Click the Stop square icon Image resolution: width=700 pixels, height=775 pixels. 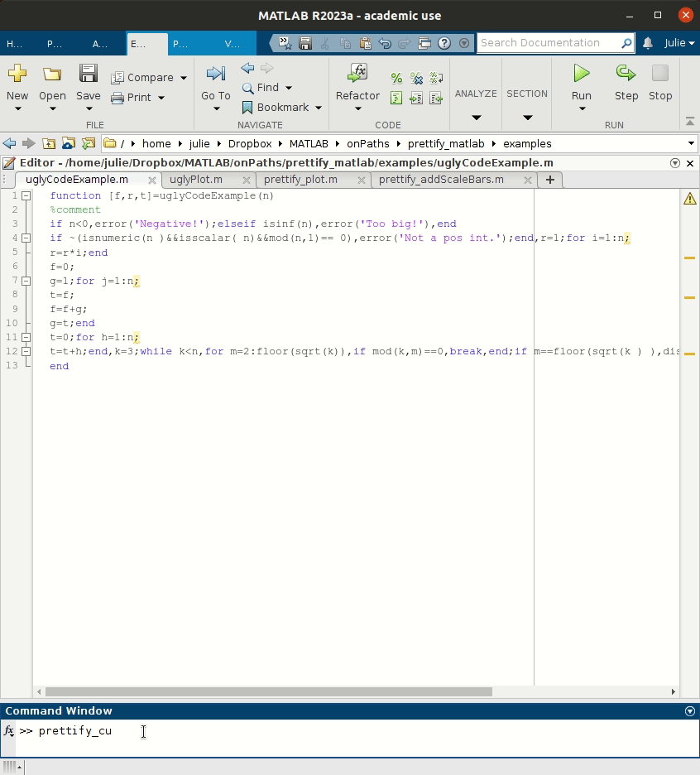tap(660, 73)
